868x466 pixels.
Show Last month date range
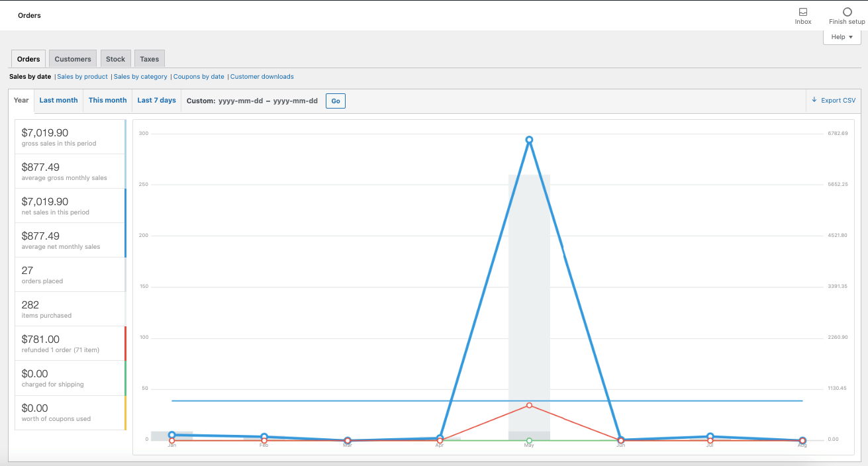point(58,101)
